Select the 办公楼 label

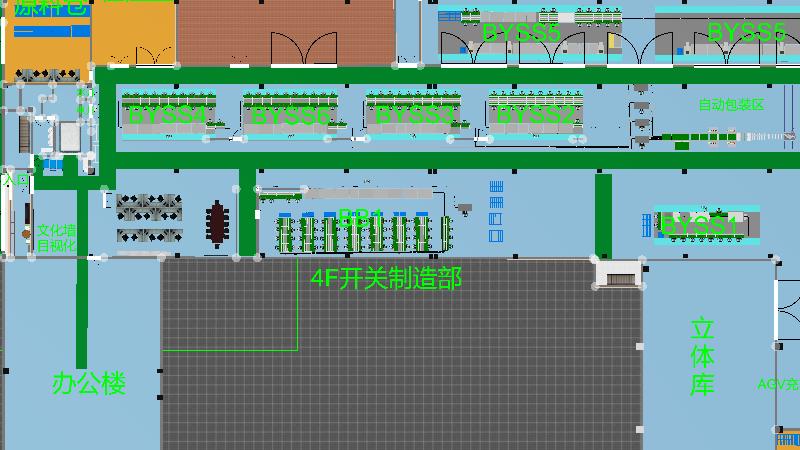click(89, 383)
